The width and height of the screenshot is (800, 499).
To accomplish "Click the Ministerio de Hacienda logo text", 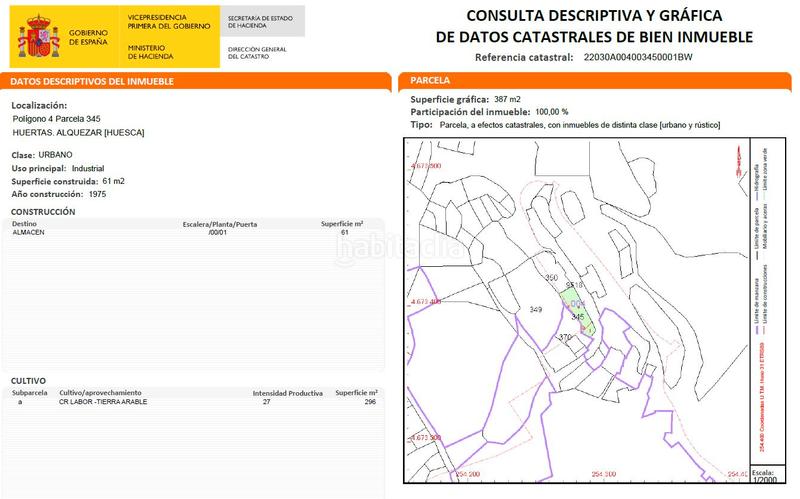I will [151, 52].
